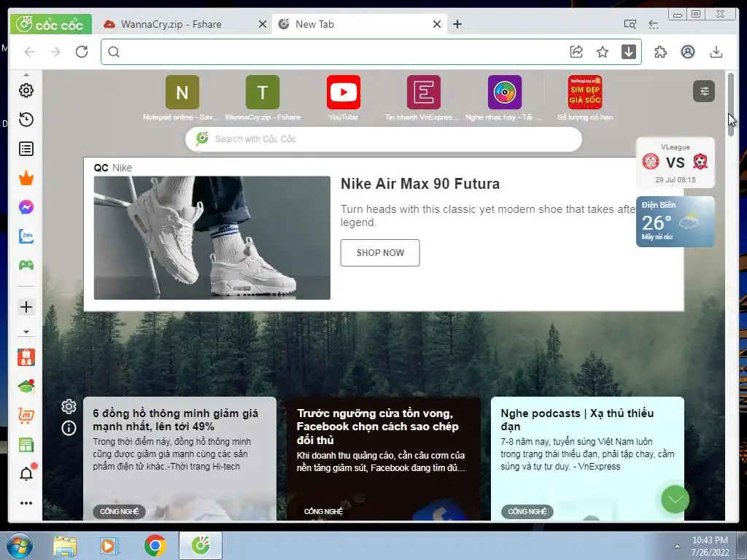Viewport: 747px width, 560px height.
Task: Go forward to next page
Action: tap(55, 52)
